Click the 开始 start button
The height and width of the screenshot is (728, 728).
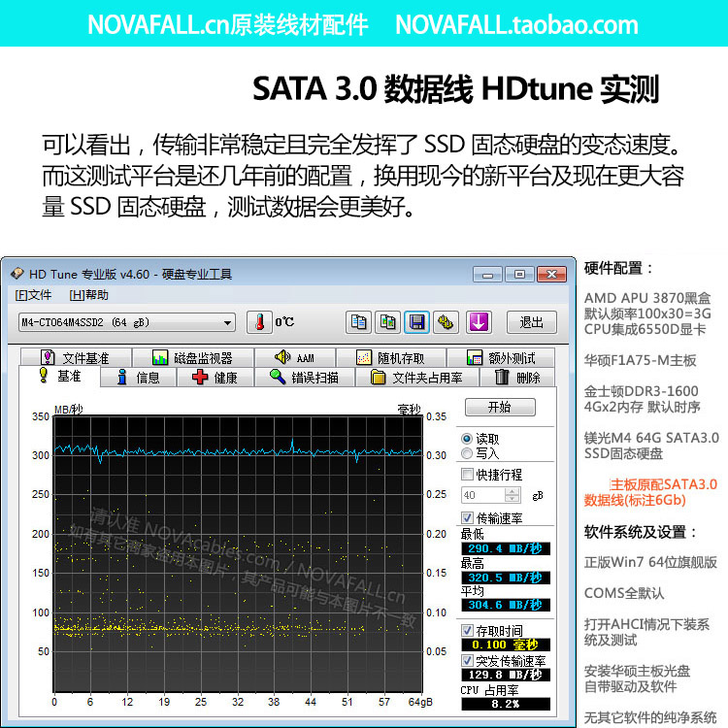point(500,408)
